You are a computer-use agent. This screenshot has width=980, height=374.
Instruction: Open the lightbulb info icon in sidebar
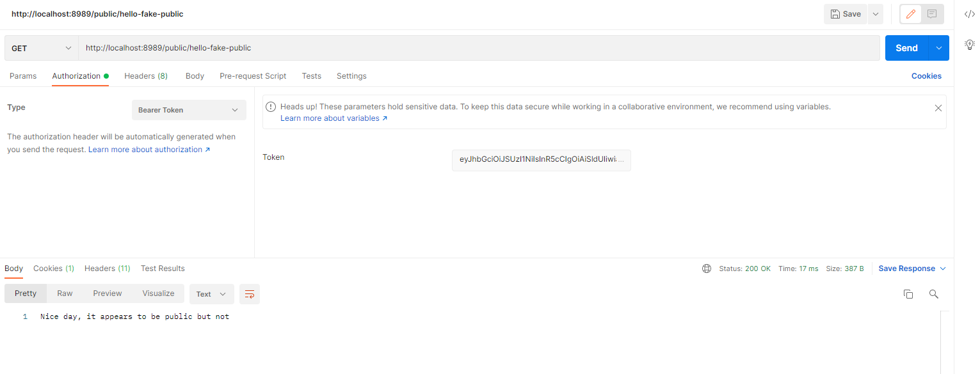coord(969,44)
